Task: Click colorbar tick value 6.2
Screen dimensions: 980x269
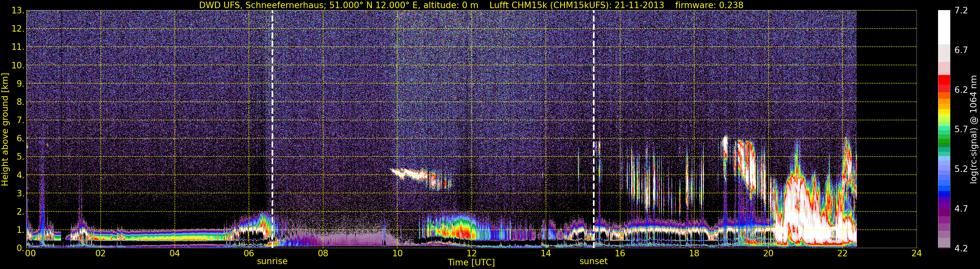Action: (960, 90)
